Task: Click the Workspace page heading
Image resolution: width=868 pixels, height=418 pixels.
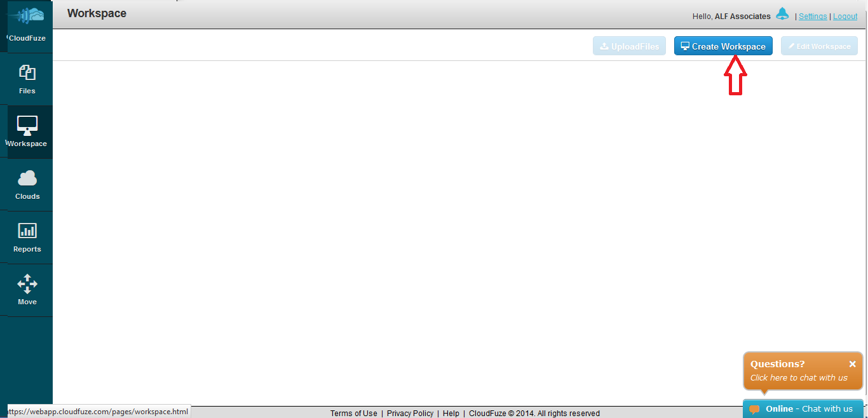Action: (97, 13)
